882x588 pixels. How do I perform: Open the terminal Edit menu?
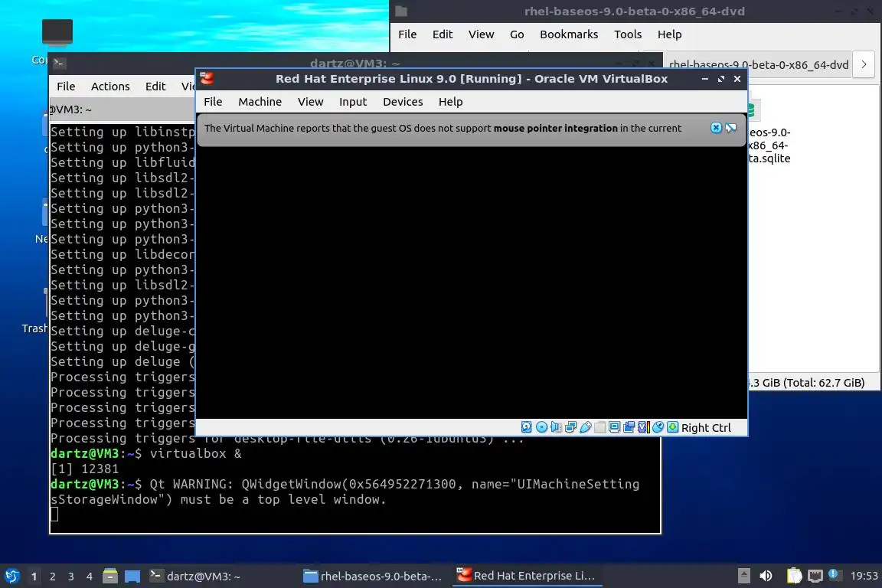(155, 86)
